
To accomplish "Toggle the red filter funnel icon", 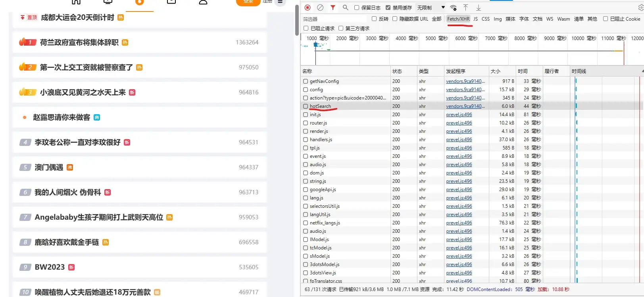I will (x=333, y=8).
